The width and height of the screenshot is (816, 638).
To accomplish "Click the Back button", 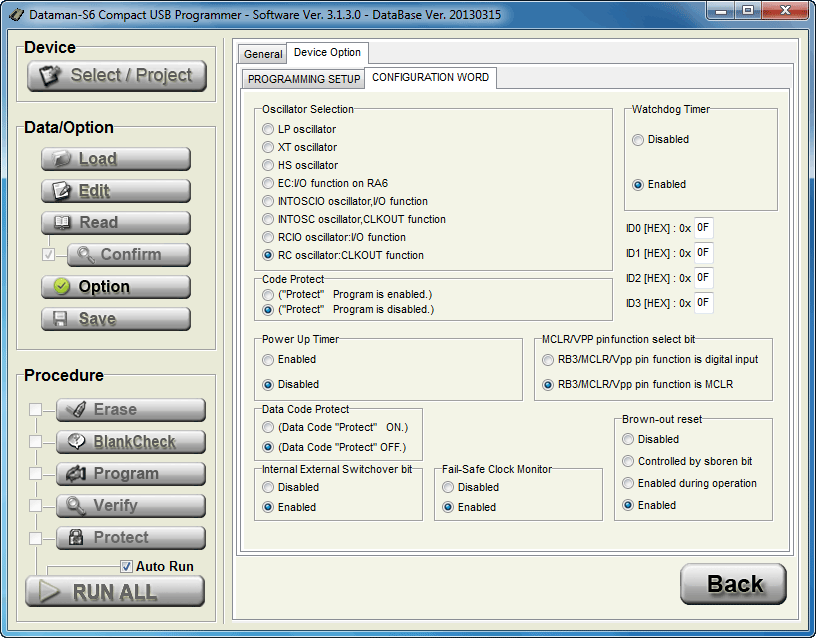I will (733, 585).
